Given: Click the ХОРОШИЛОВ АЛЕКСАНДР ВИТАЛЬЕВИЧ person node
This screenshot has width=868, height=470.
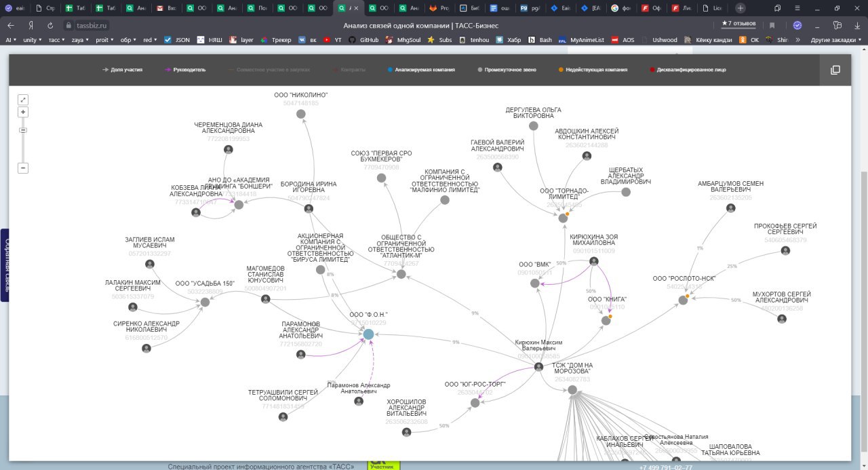Looking at the screenshot, I should (406, 432).
